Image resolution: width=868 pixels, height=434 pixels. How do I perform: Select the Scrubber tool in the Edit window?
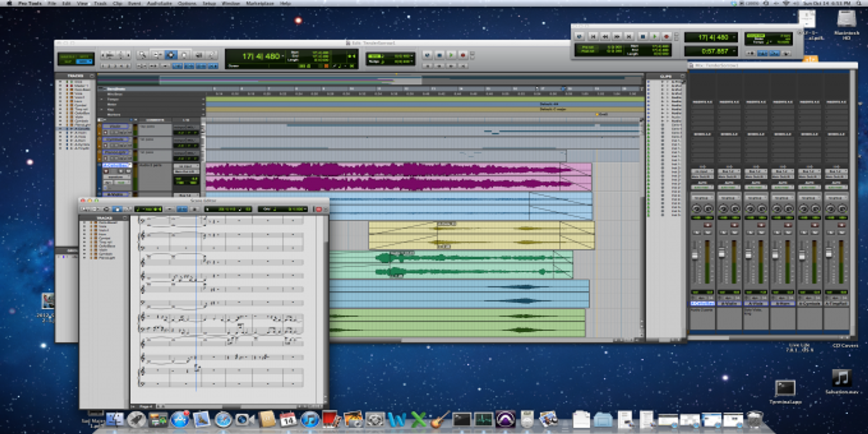198,54
